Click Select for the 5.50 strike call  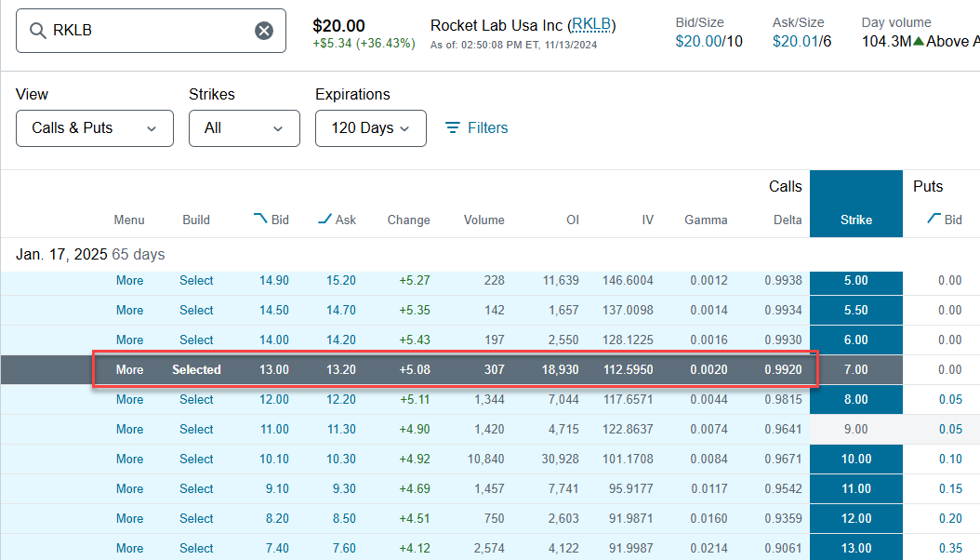[196, 310]
